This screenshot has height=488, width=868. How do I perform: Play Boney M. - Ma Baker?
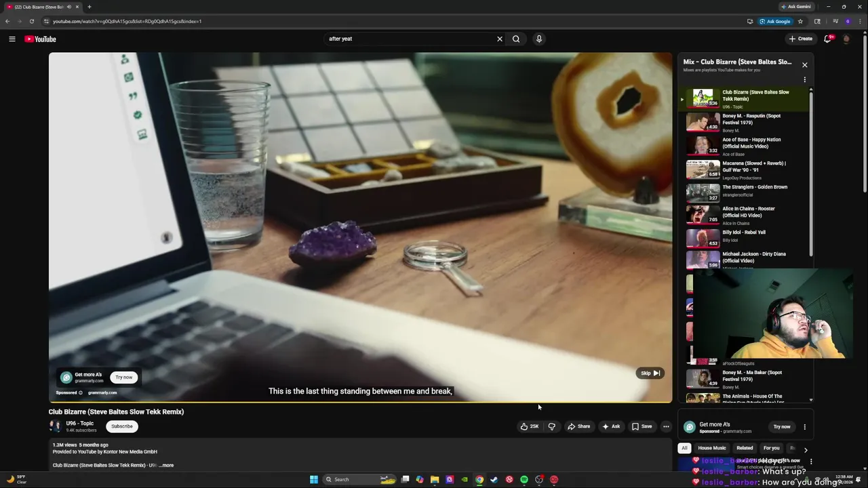point(743,379)
